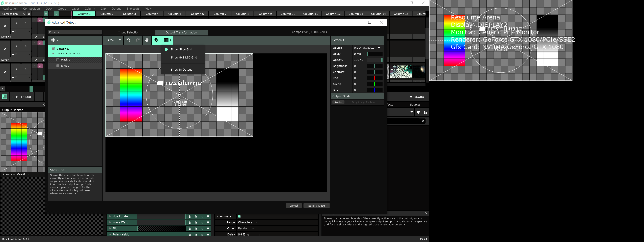Image resolution: width=644 pixels, height=242 pixels.
Task: Open the 45% zoom level dropdown
Action: point(114,40)
